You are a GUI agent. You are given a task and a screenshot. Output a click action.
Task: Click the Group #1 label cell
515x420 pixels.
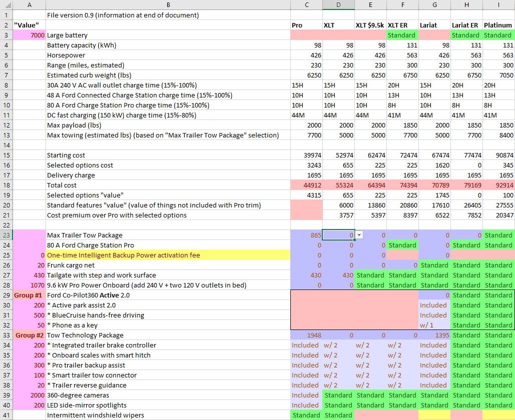pos(29,295)
